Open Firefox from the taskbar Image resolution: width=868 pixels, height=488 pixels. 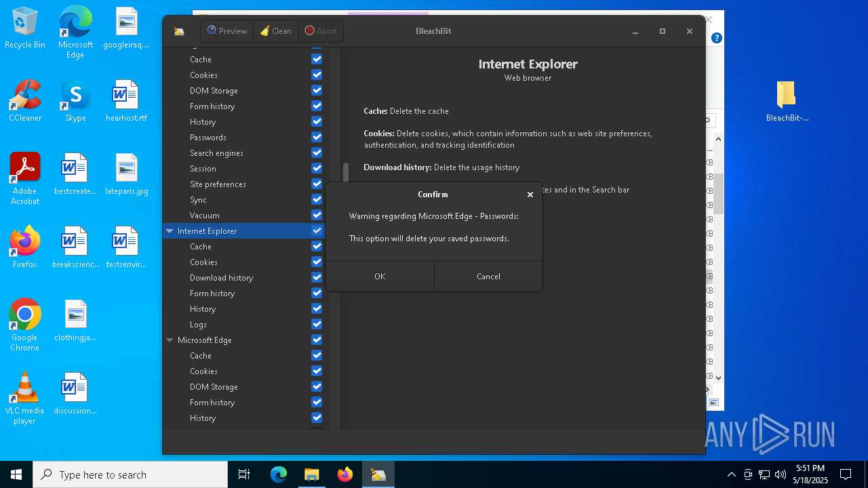(x=344, y=474)
